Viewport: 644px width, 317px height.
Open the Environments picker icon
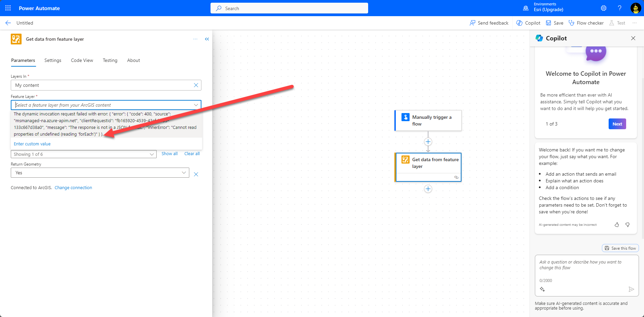coord(526,8)
